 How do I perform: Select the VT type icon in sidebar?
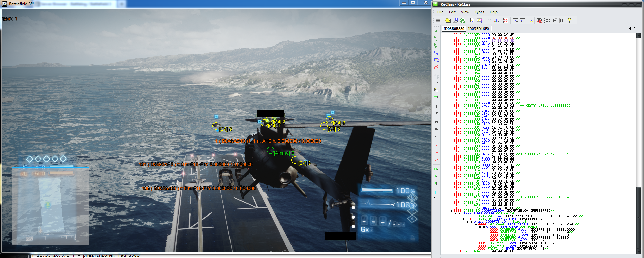coord(436,97)
